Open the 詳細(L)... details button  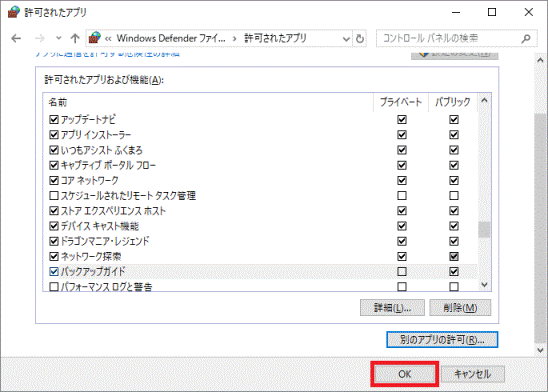coord(392,308)
